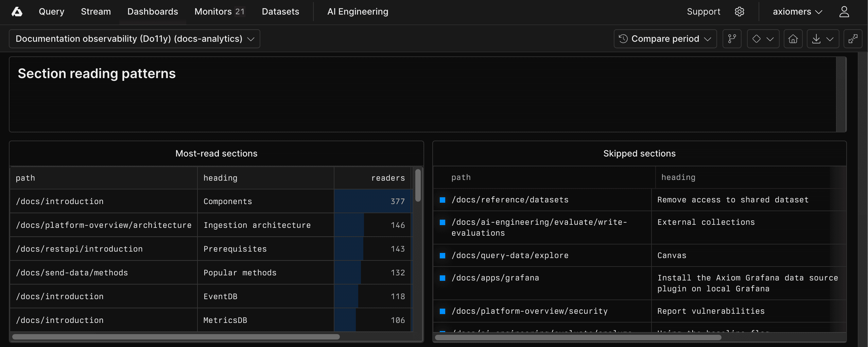Click the Install the Axiom Grafana data source cell
868x347 pixels.
coord(749,283)
